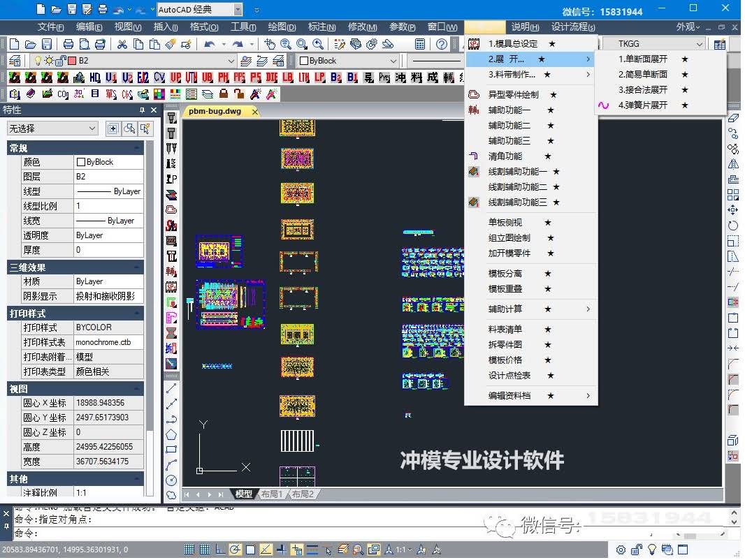Toggle object snap in status bar
This screenshot has width=745, height=560.
click(250, 550)
